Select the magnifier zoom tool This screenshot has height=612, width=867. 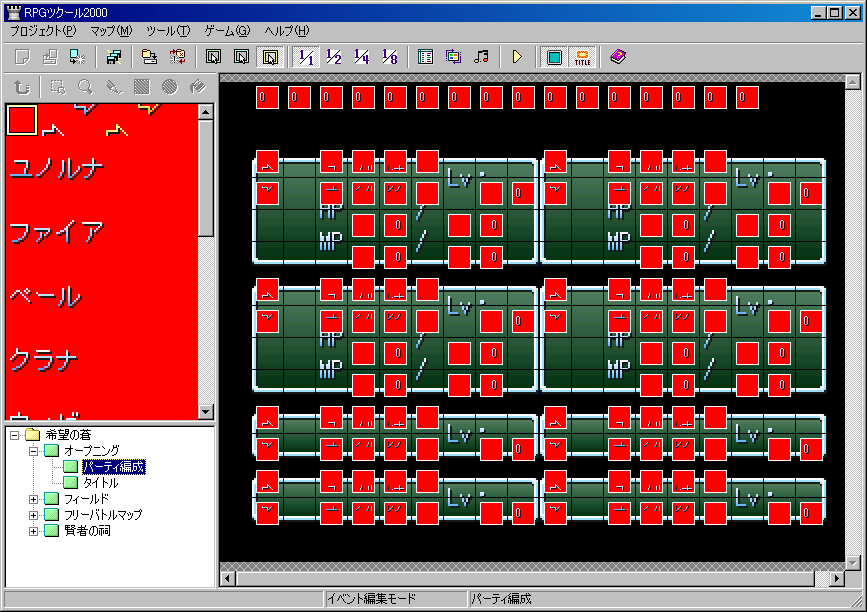[86, 87]
